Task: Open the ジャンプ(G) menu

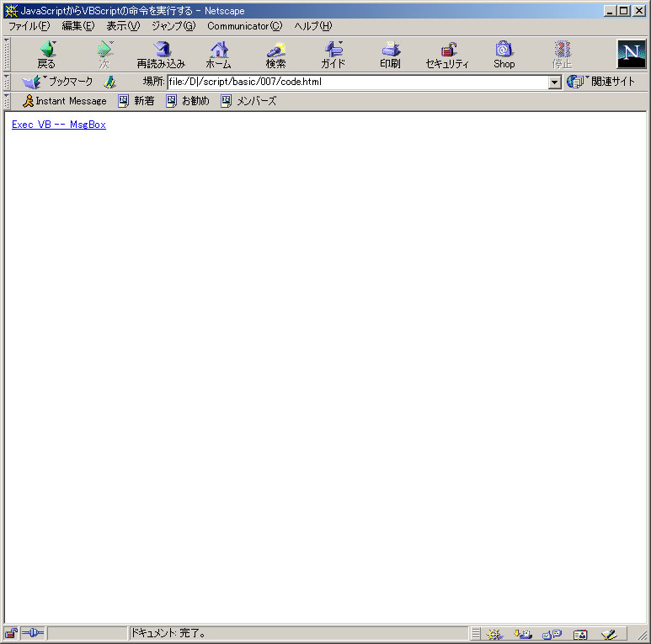Action: click(173, 26)
